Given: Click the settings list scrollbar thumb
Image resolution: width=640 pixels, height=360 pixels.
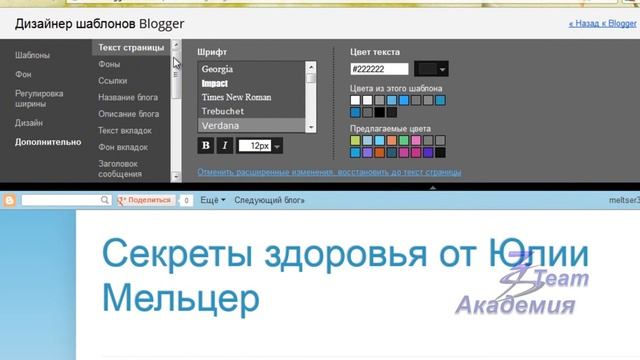Looking at the screenshot, I should click(x=176, y=74).
